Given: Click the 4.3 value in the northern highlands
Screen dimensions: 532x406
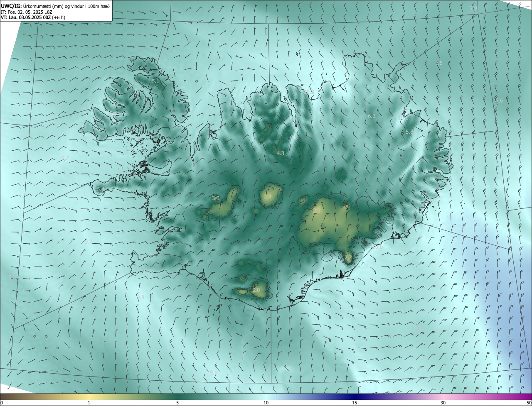Looking at the screenshot, I should [x=281, y=154].
